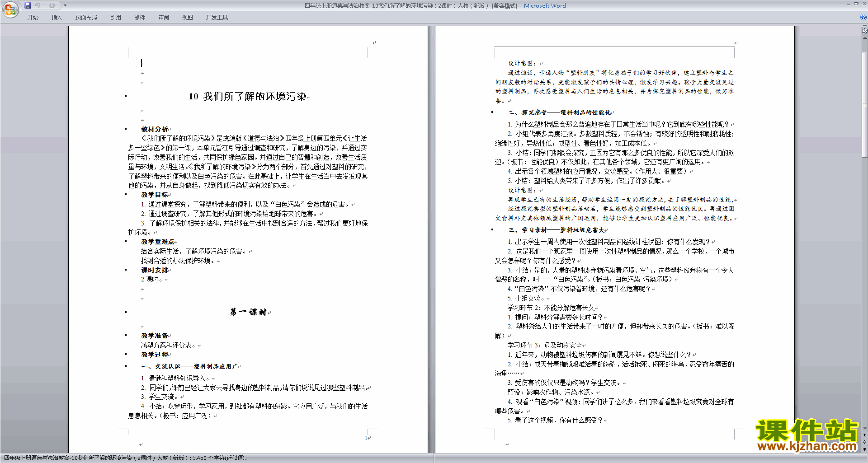Click the vertical scrollbar down arrow

click(x=864, y=428)
